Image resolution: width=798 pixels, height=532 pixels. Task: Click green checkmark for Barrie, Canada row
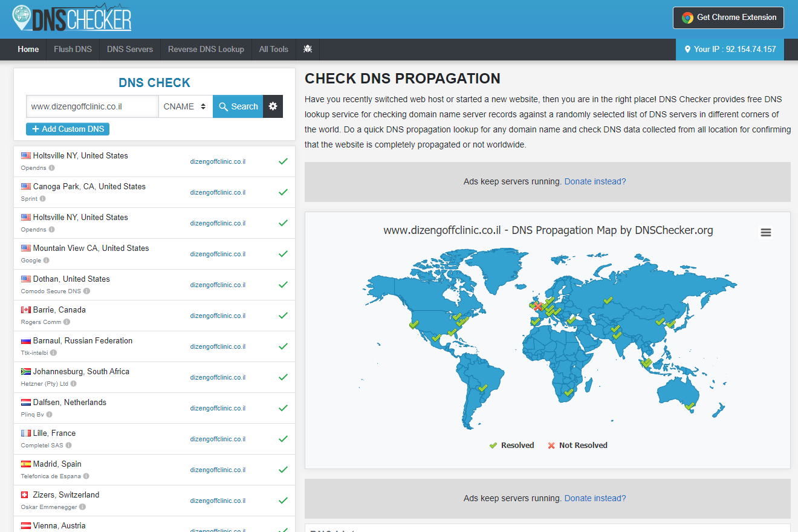click(x=282, y=316)
